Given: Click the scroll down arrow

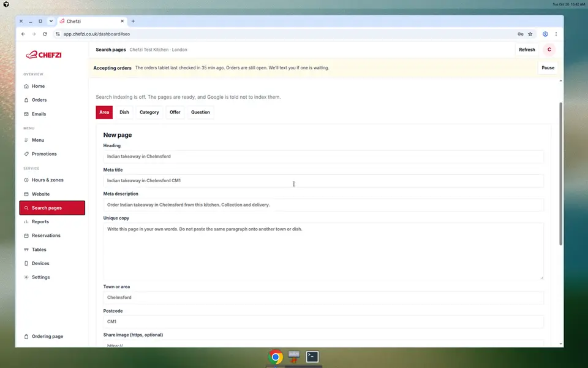Looking at the screenshot, I should click(x=560, y=343).
